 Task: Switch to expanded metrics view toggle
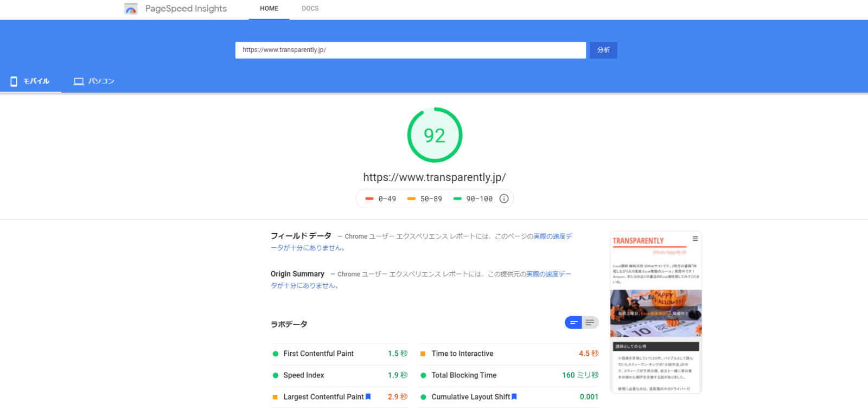point(590,323)
